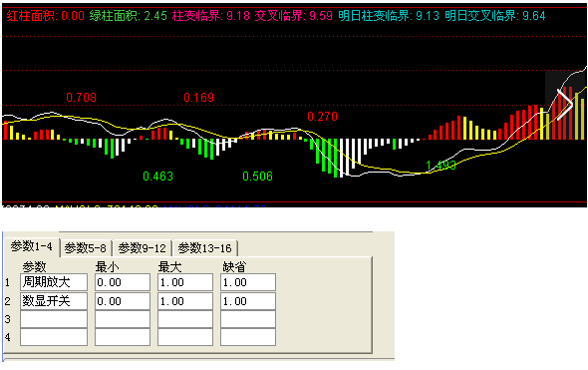Viewport: 588px width, 370px height.
Task: Edit default value field of 周期放大
Action: coord(248,282)
